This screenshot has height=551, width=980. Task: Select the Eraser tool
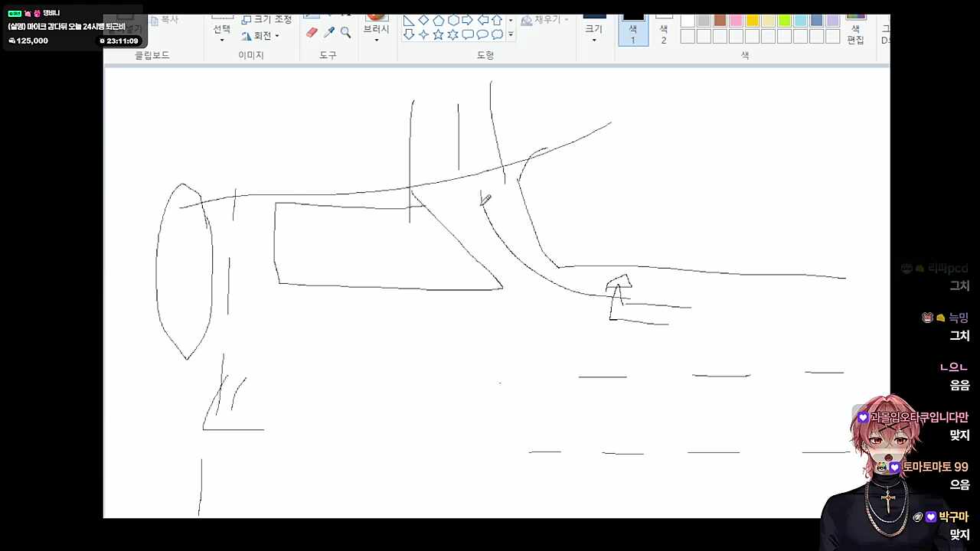coord(312,33)
